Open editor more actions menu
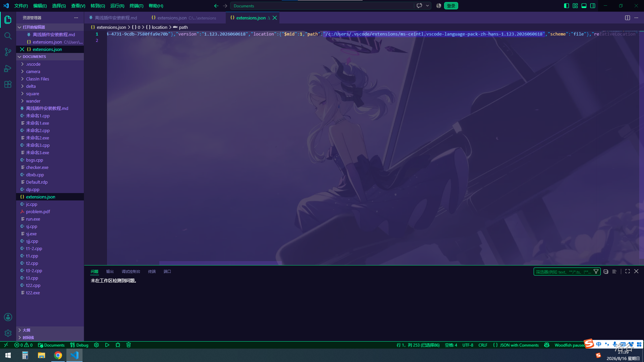This screenshot has width=644, height=362. 636,18
